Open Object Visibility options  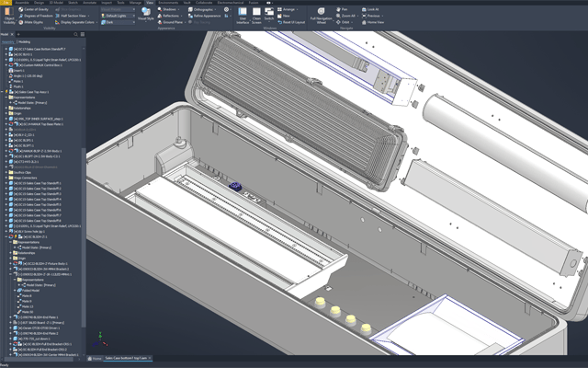tap(9, 16)
